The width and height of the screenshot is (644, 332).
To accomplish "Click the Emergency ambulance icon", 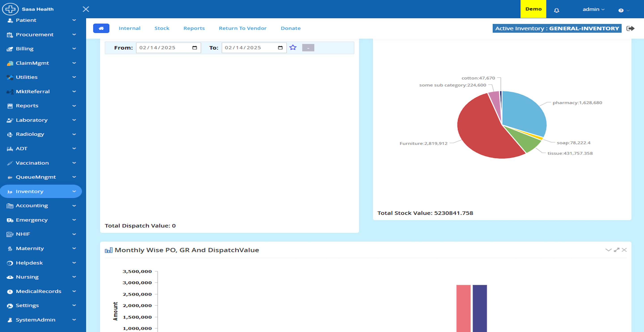I will [10, 220].
